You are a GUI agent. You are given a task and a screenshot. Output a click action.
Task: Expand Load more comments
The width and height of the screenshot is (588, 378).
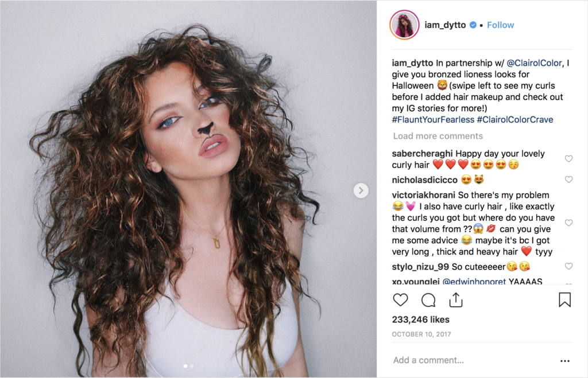click(438, 136)
